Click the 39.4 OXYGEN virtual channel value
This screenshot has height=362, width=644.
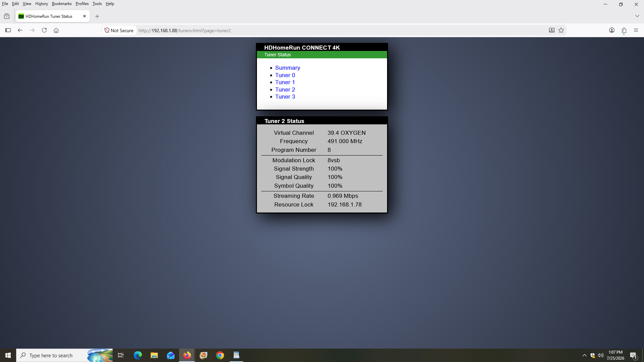click(x=346, y=133)
